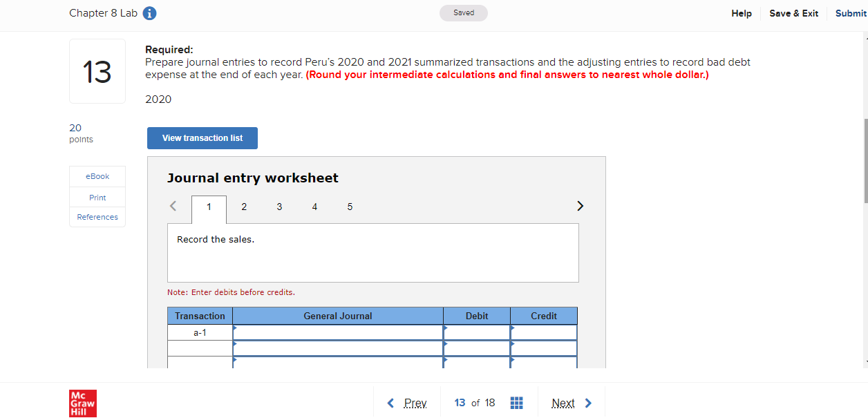
Task: Switch to worksheet tab 2
Action: pos(244,206)
